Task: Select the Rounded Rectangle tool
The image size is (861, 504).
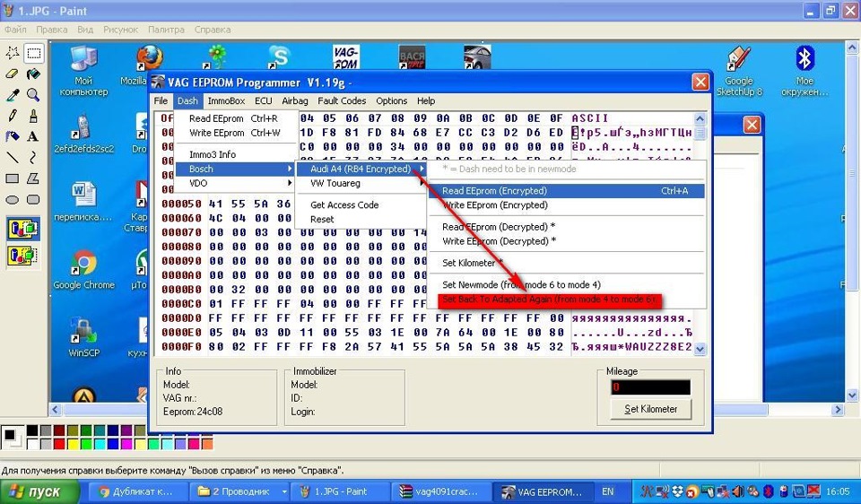Action: [33, 199]
